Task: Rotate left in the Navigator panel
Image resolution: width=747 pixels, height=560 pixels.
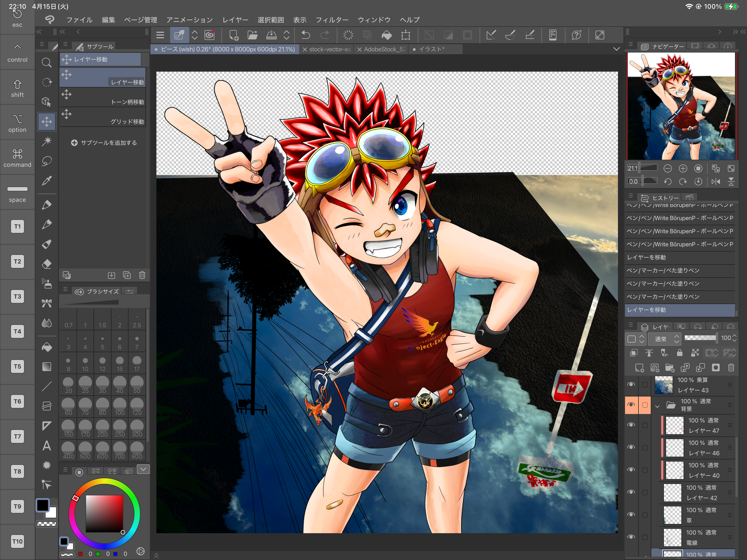Action: coord(667,181)
